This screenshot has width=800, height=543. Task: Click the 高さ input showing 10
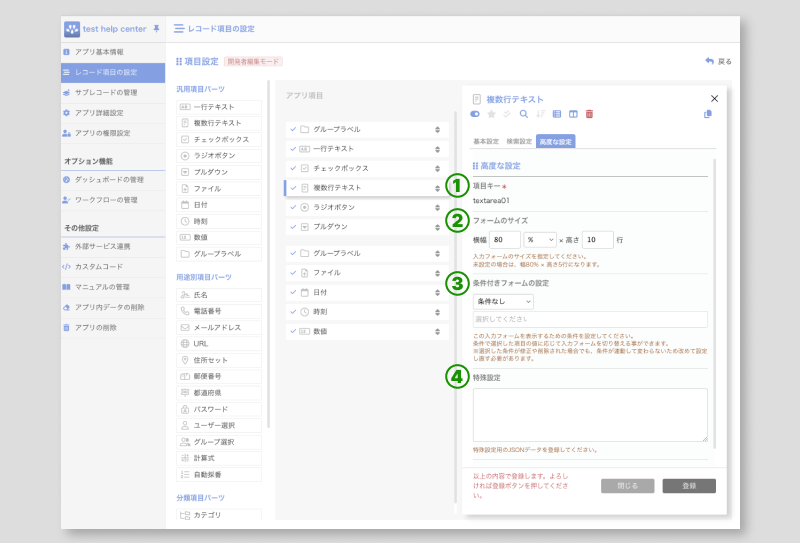(597, 240)
